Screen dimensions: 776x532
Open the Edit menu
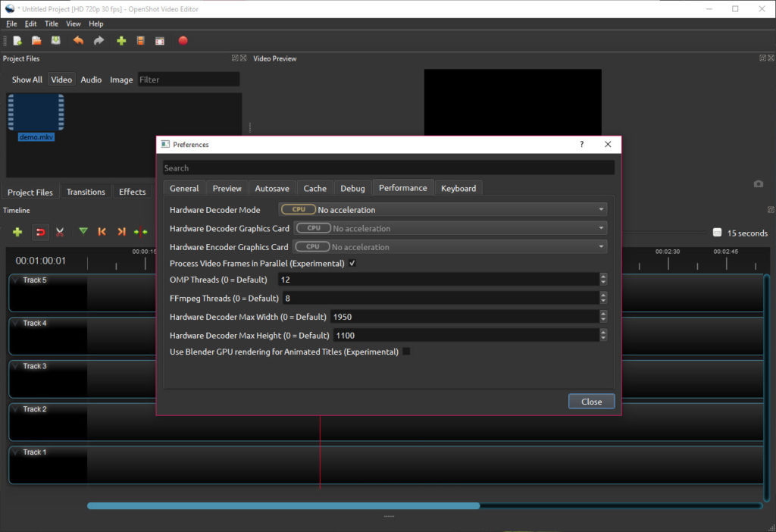[x=30, y=23]
